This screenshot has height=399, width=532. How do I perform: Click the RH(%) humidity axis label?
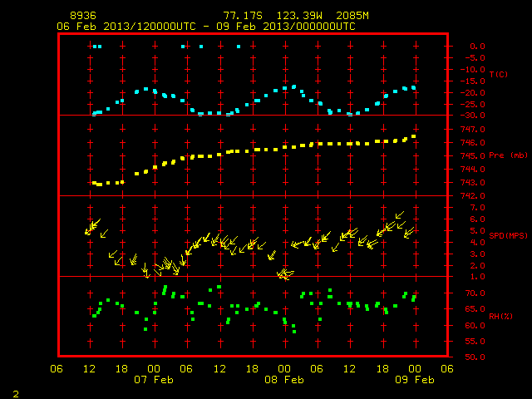[500, 316]
